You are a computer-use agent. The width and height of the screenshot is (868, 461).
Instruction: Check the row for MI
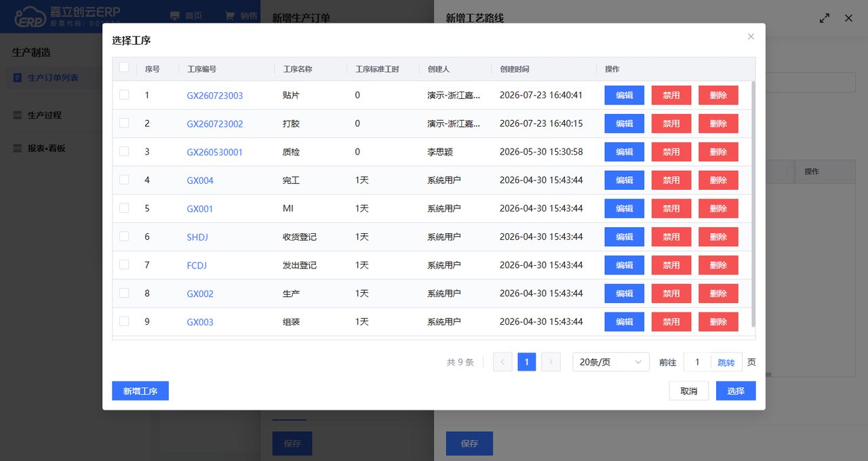click(x=124, y=208)
